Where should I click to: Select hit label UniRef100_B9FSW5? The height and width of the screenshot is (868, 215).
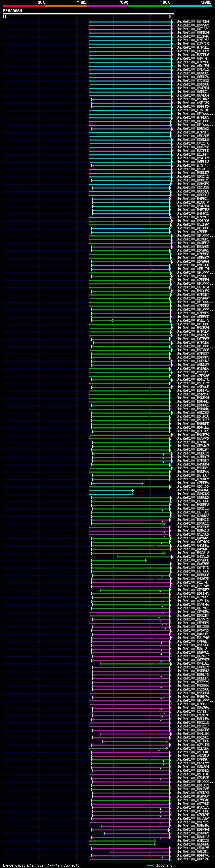pyautogui.click(x=193, y=527)
